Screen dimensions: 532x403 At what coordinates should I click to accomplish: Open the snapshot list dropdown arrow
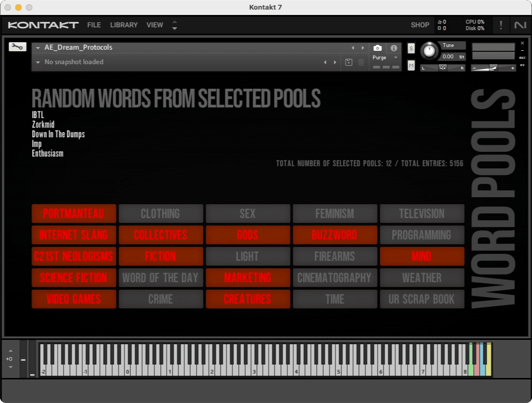click(38, 62)
